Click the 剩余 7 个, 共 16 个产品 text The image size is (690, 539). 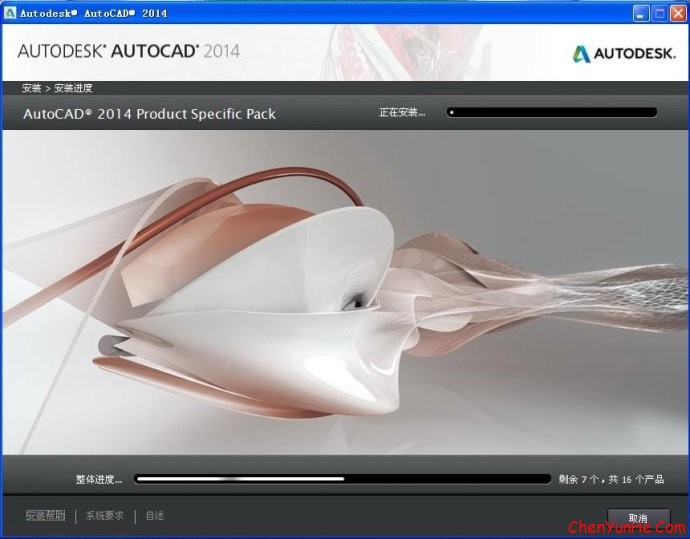tap(611, 479)
